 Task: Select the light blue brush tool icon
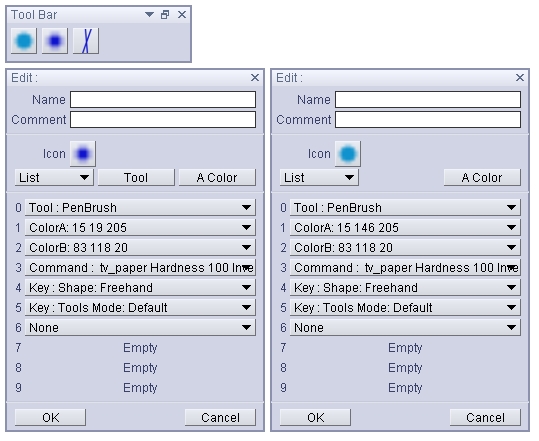[24, 41]
